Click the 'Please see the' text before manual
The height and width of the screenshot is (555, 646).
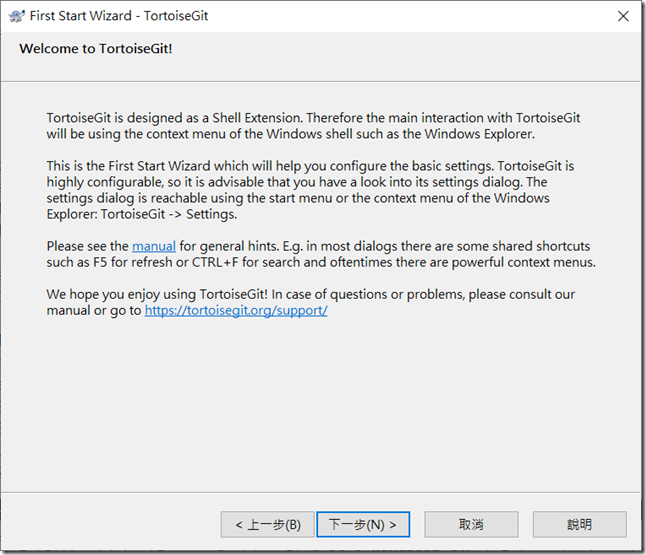tap(87, 246)
